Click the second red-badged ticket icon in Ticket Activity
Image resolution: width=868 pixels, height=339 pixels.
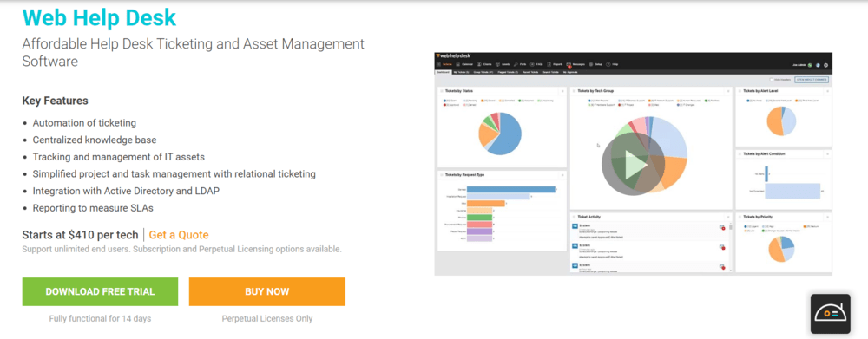pyautogui.click(x=722, y=247)
